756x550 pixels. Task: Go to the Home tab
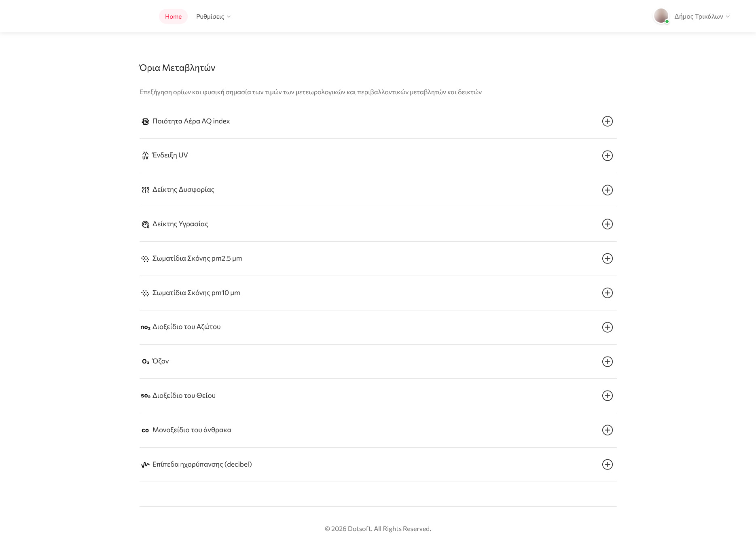click(x=173, y=17)
